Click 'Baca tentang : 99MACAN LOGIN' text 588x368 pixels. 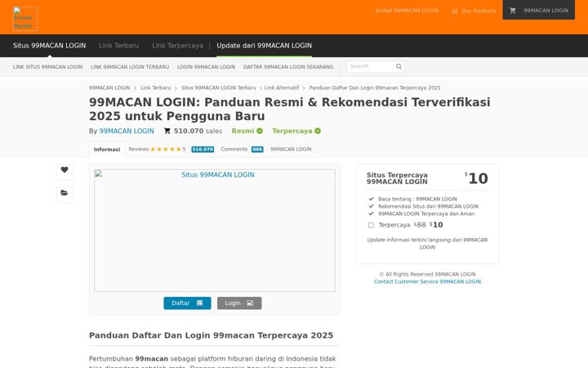pyautogui.click(x=417, y=199)
